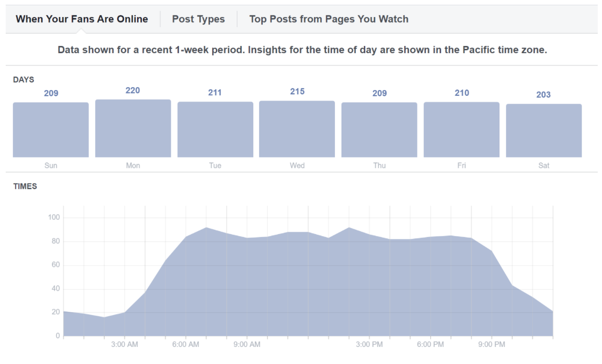
Task: Open the When Your Fans Are Online tab
Action: (82, 19)
